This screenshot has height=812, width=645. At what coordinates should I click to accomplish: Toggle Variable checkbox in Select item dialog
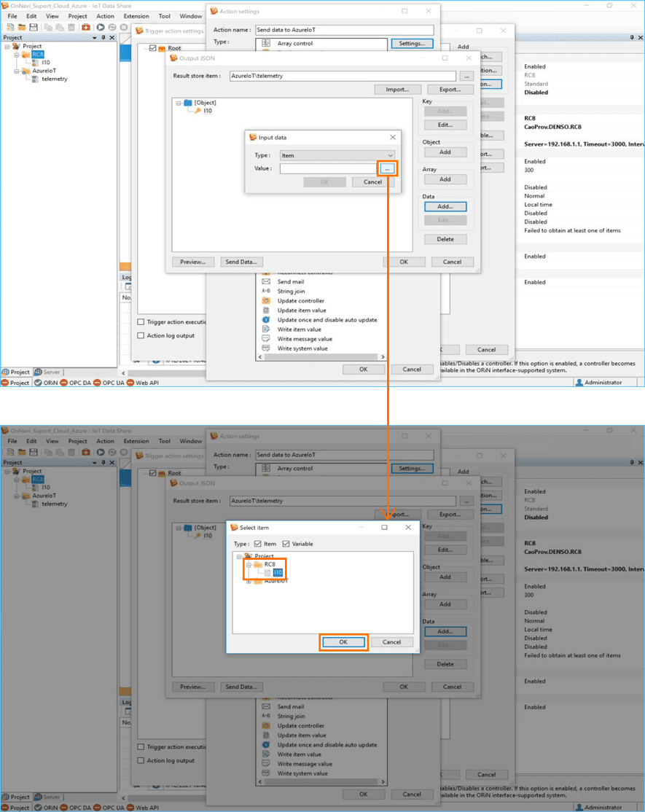point(286,544)
